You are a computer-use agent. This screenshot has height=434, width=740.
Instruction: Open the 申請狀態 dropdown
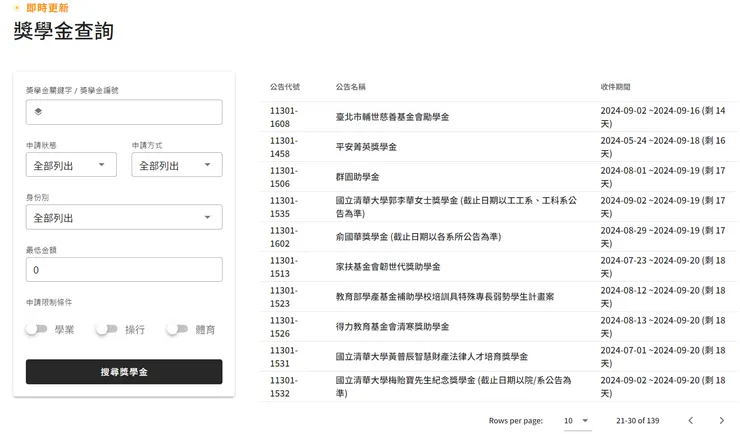(71, 165)
